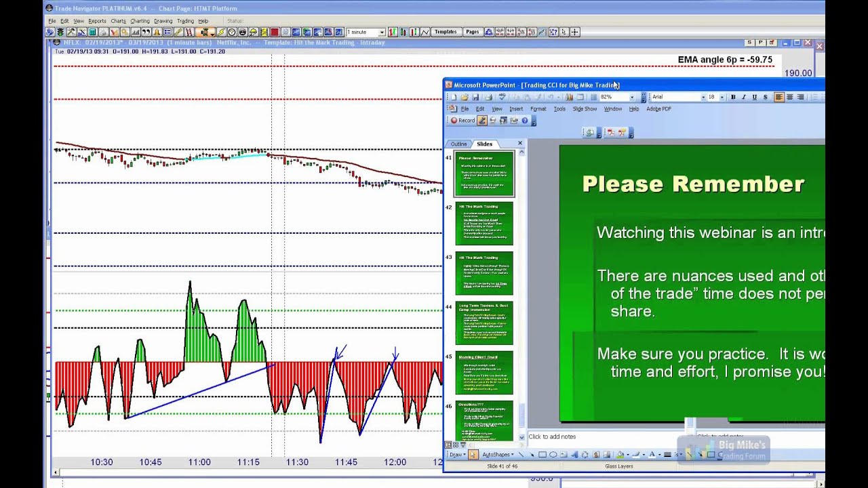868x488 pixels.
Task: Open the Adobe PDF menu
Action: click(x=658, y=108)
